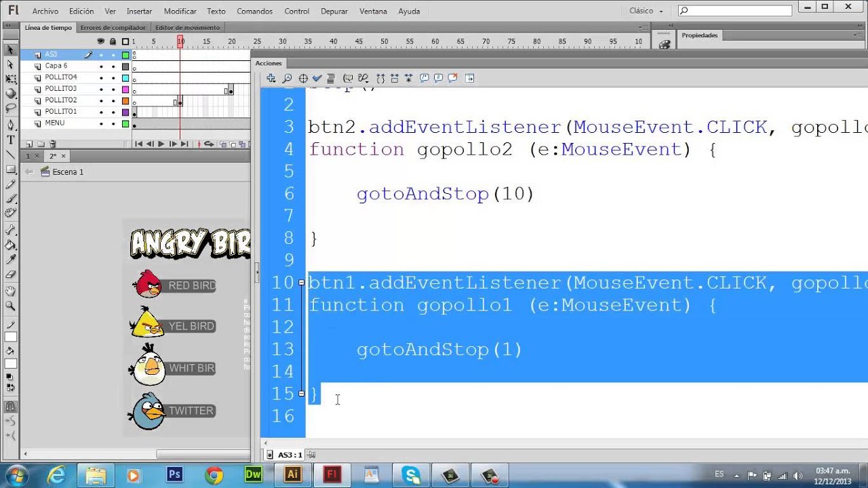Select the Bone tool
The height and width of the screenshot is (488, 868).
click(10, 230)
